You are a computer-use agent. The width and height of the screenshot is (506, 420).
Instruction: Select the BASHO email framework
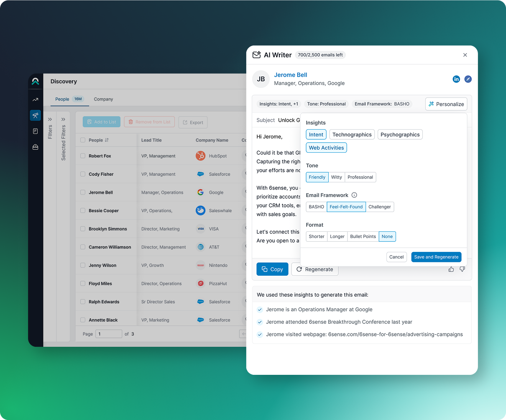[317, 207]
